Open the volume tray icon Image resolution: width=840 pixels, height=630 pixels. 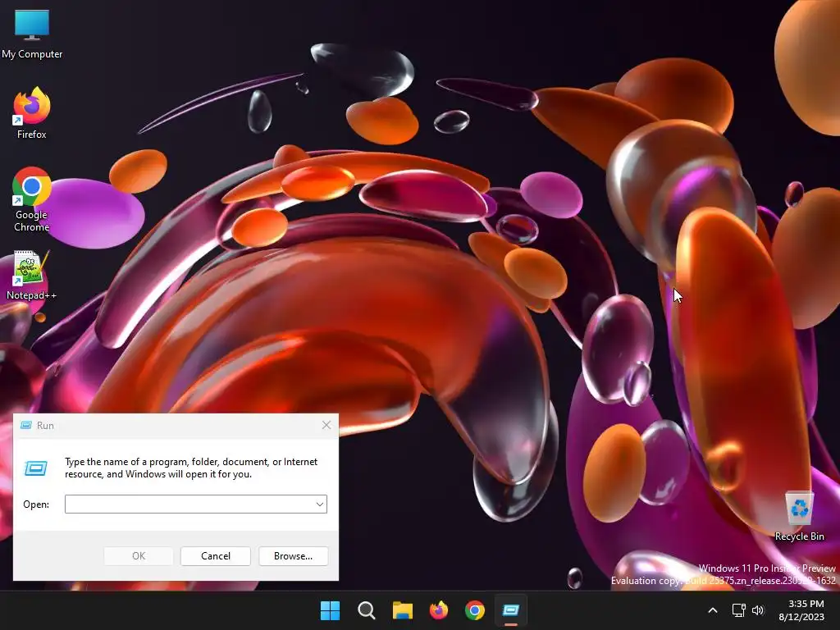(757, 610)
